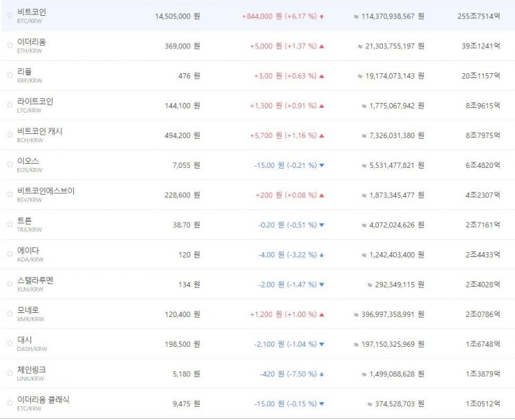The height and width of the screenshot is (420, 515).
Task: Click market cap 1조0512억
Action: pyautogui.click(x=483, y=403)
